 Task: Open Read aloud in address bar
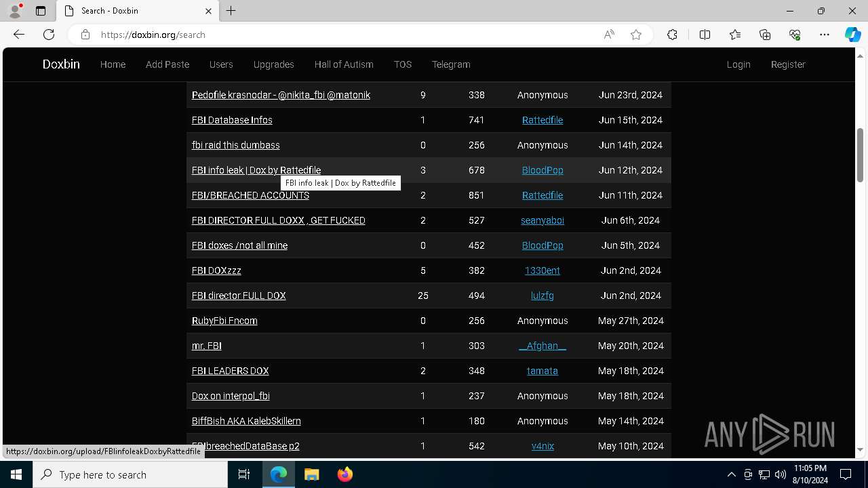point(609,35)
